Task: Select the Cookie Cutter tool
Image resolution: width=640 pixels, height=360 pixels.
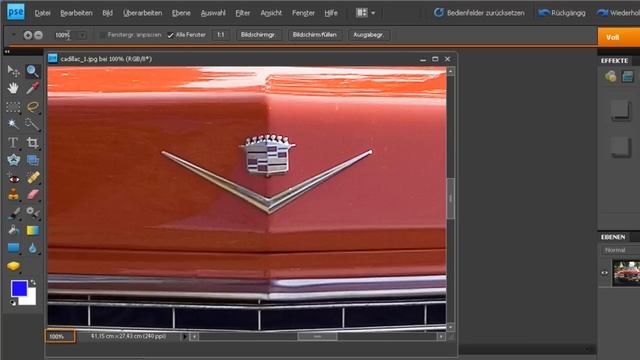Action: [13, 160]
